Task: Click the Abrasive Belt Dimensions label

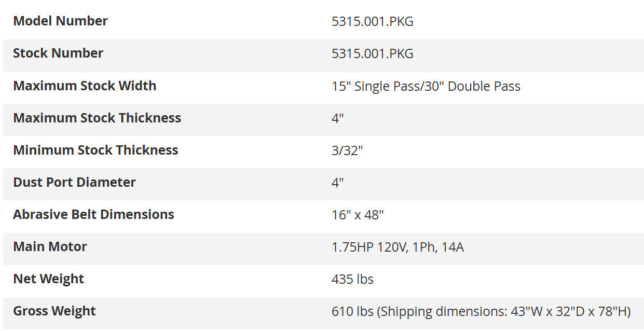Action: [93, 214]
